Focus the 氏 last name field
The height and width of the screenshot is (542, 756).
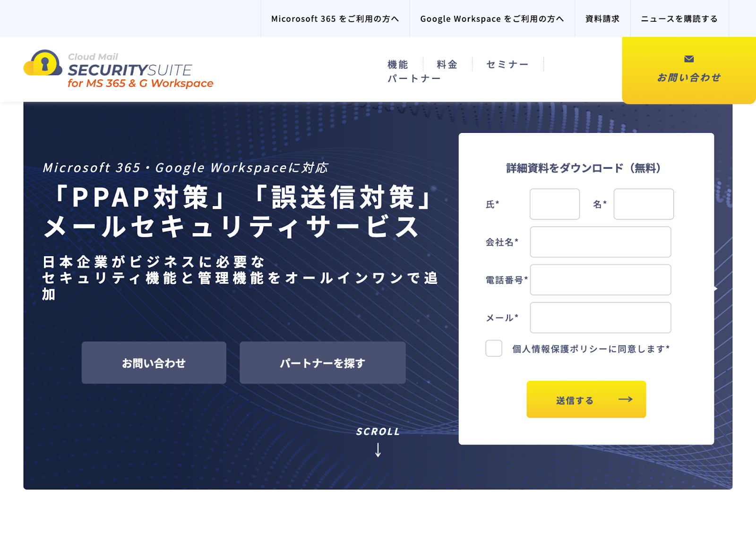pos(555,204)
